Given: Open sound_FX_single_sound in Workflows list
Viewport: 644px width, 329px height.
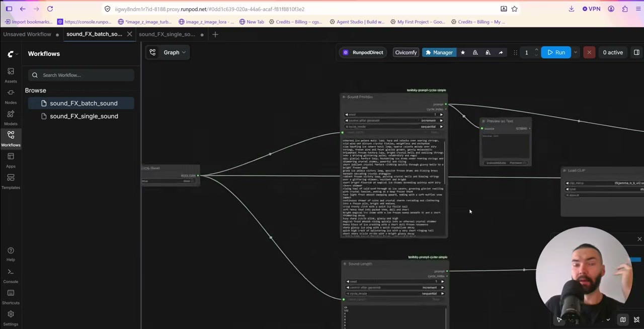Looking at the screenshot, I should 80,116.
